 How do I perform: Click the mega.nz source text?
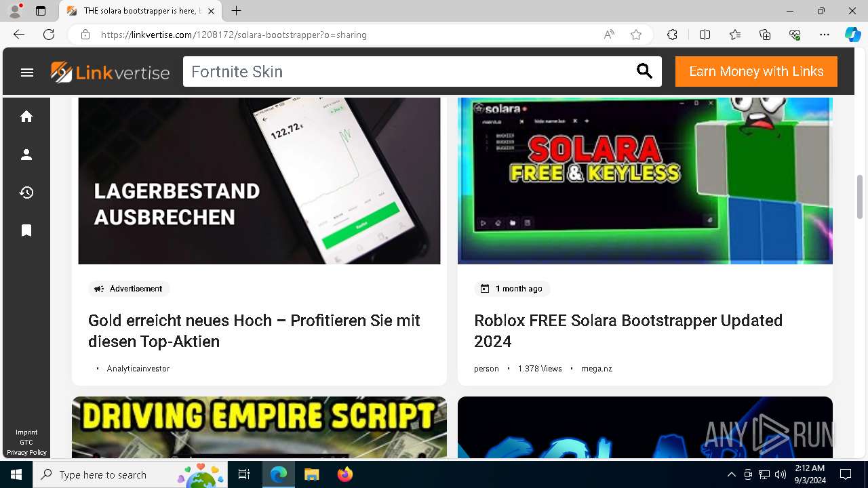click(x=597, y=369)
